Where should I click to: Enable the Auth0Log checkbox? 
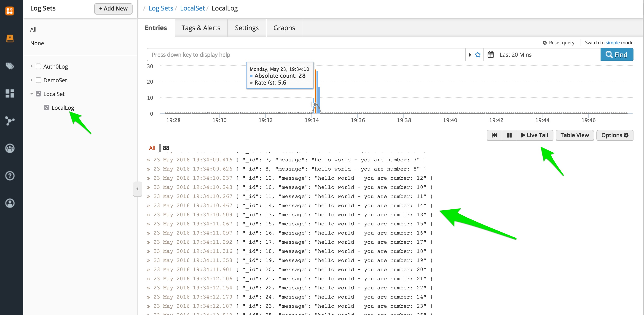tap(38, 67)
